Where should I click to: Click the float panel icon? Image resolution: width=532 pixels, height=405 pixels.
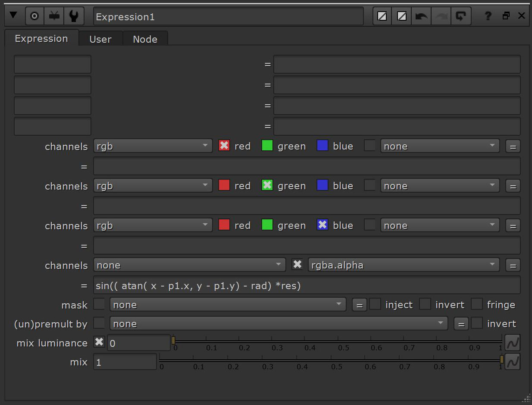click(505, 16)
